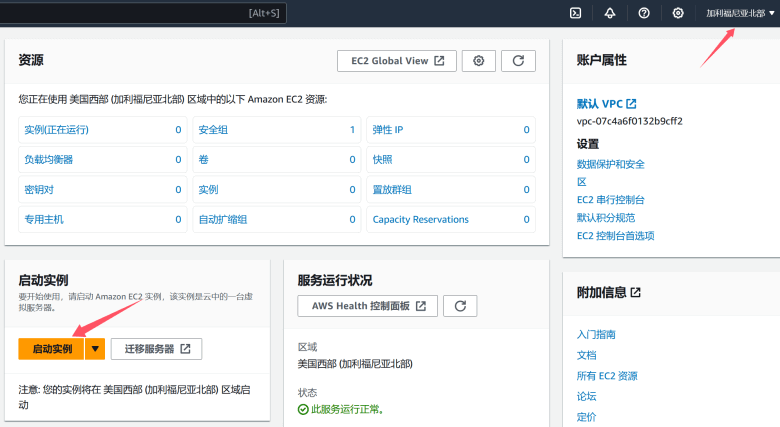Screen dimensions: 780x427
Task: Open 所有 EC2 资源 link
Action: [607, 376]
